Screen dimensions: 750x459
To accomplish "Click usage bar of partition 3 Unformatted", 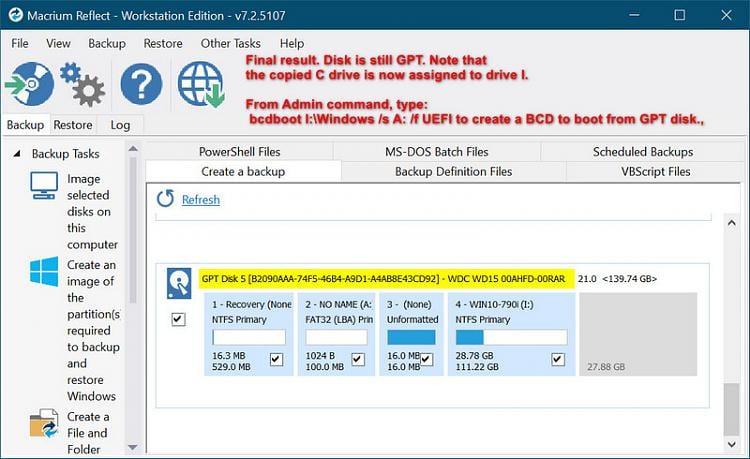I will click(411, 337).
